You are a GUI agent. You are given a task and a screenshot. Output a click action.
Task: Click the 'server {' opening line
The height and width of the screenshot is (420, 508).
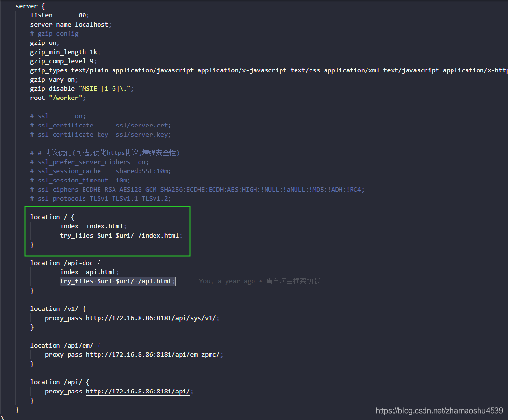point(30,6)
